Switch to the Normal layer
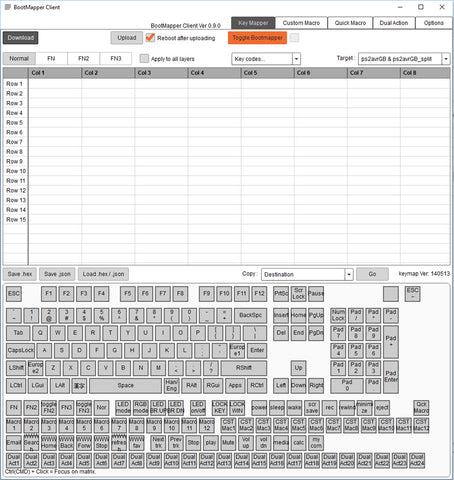Image resolution: width=454 pixels, height=480 pixels. (19, 58)
